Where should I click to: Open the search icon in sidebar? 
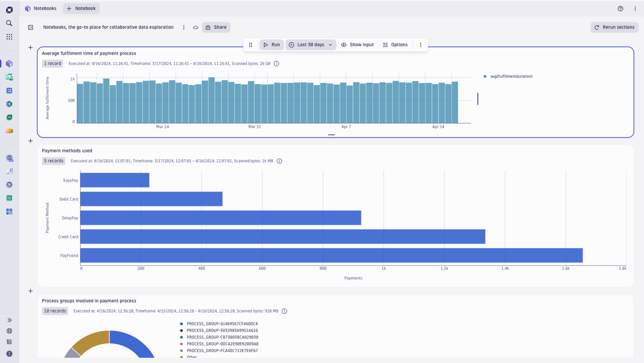(x=9, y=23)
